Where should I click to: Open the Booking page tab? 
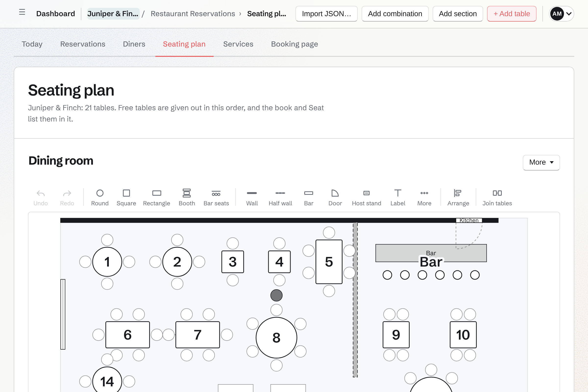click(x=294, y=44)
